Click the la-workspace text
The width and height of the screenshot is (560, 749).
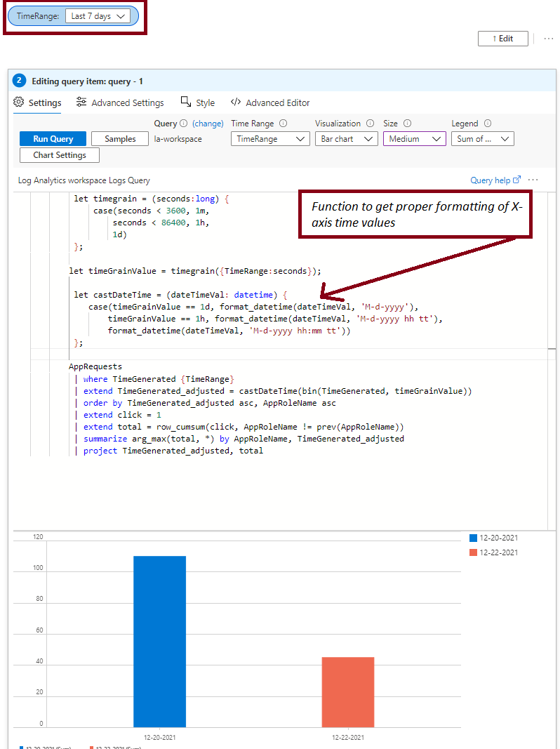[178, 139]
